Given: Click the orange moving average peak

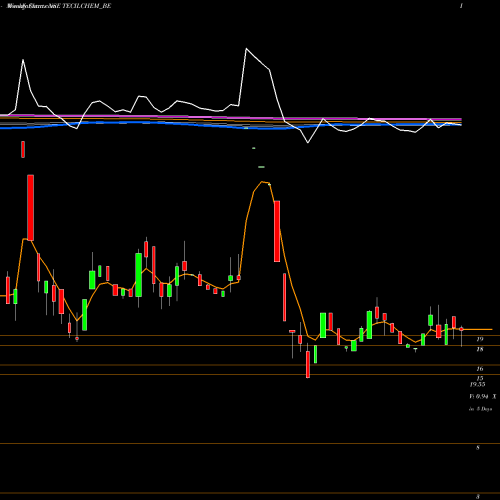Looking at the screenshot, I should click(262, 182).
